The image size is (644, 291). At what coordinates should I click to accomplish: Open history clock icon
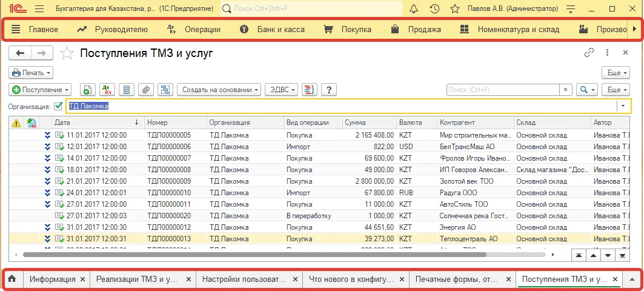(434, 8)
